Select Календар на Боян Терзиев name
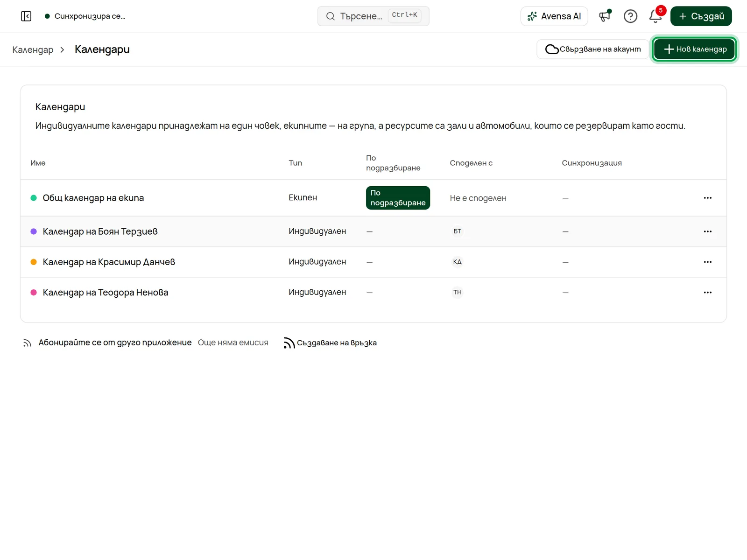This screenshot has height=560, width=747. (x=100, y=231)
